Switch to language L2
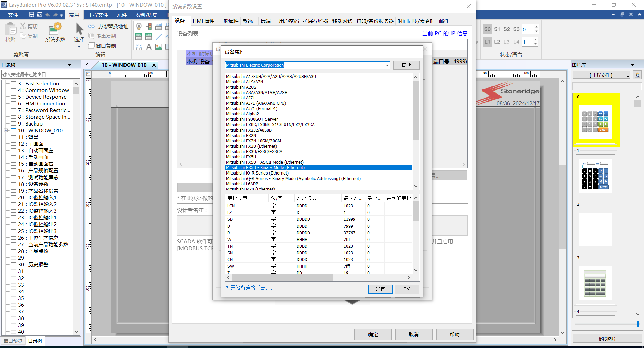644x348 pixels. tap(497, 42)
